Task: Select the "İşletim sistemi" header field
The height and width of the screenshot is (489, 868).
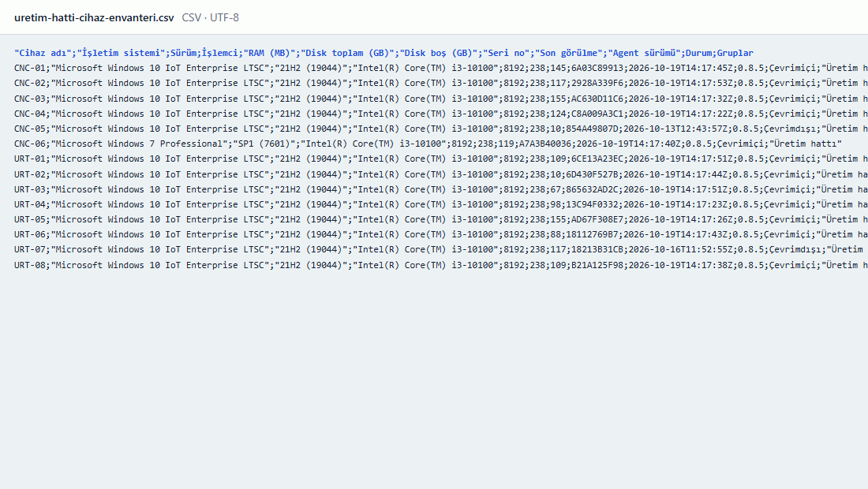Action: click(122, 53)
